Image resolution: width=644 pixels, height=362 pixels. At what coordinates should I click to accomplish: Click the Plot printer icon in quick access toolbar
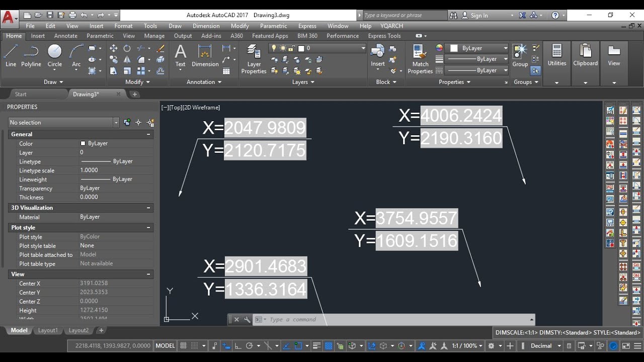72,16
